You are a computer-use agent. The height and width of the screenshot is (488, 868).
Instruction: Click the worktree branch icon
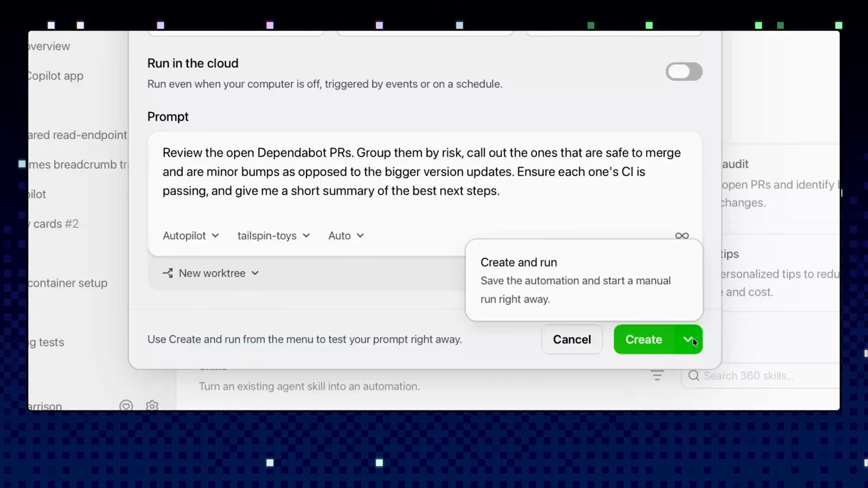[168, 273]
